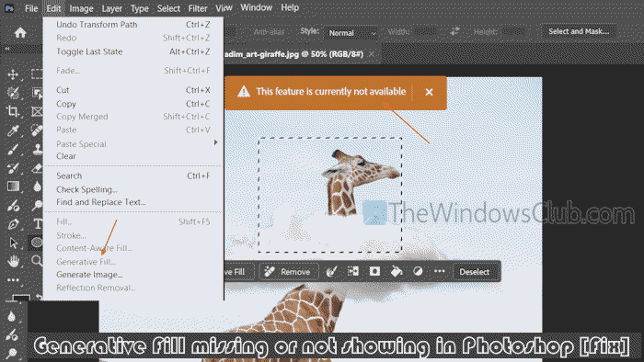
Task: Open the Type menu
Action: pos(140,8)
